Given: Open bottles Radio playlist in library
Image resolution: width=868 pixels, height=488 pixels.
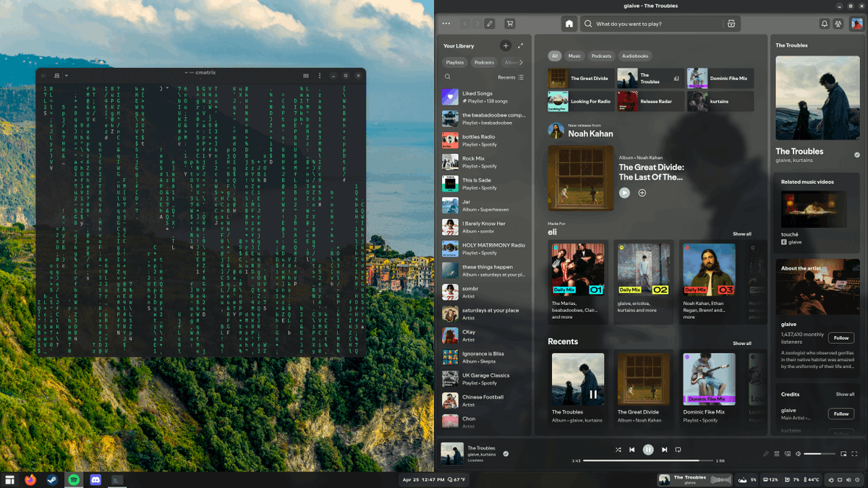Looking at the screenshot, I should pos(484,140).
